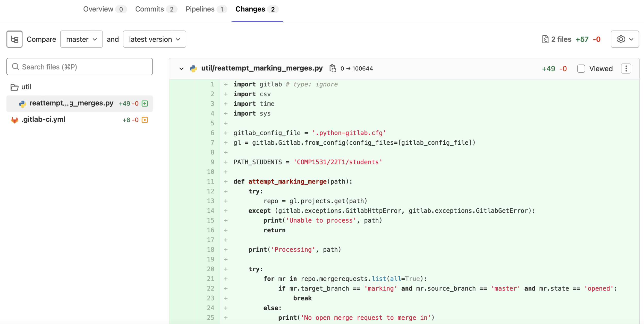The image size is (644, 324).
Task: Open the latest version dropdown
Action: 154,39
